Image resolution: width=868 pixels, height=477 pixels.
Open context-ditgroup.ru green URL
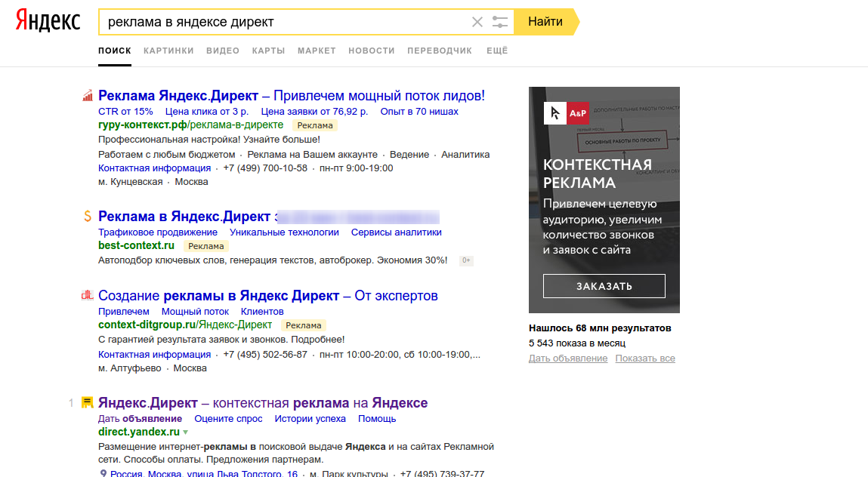pyautogui.click(x=185, y=325)
